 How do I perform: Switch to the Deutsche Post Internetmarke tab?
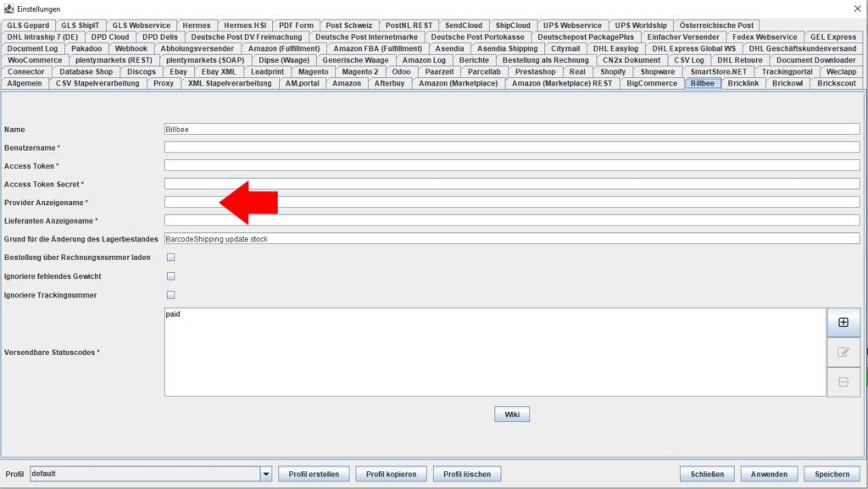click(x=366, y=36)
